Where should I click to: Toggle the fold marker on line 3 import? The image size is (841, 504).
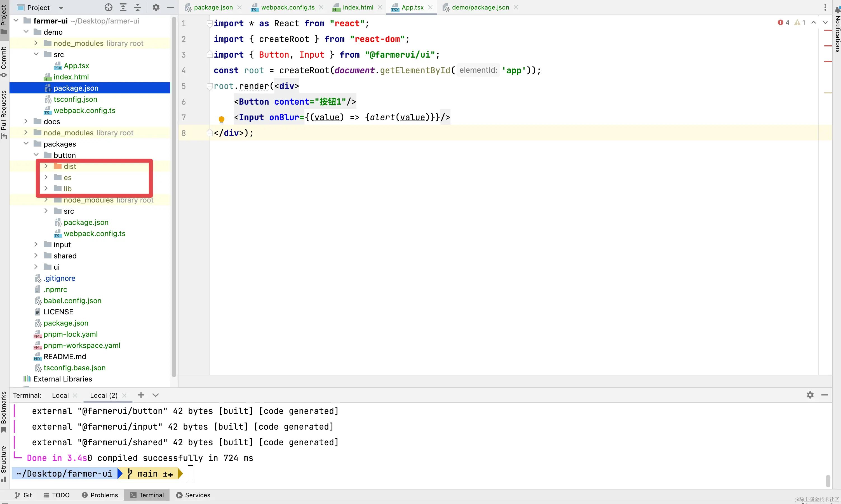pyautogui.click(x=210, y=55)
